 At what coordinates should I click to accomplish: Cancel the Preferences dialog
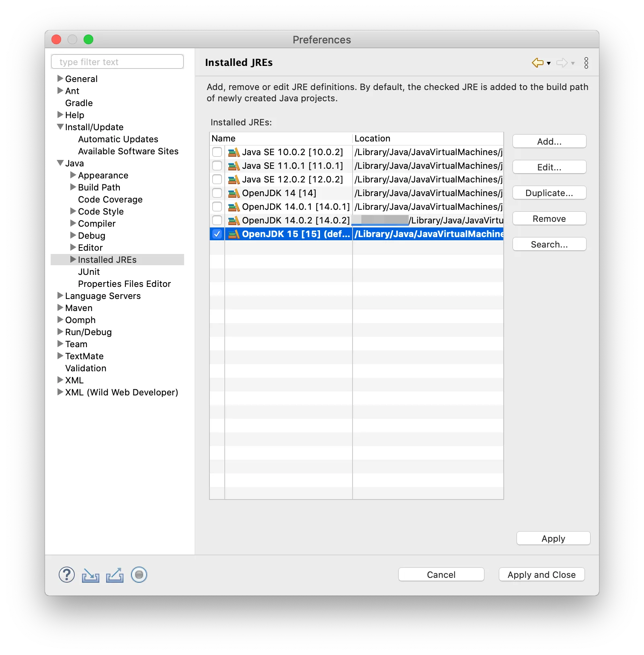tap(441, 575)
